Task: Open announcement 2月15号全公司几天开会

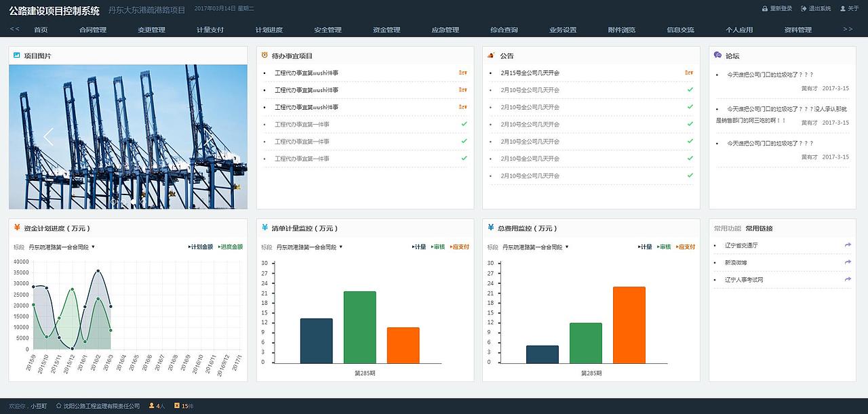Action: [x=530, y=73]
